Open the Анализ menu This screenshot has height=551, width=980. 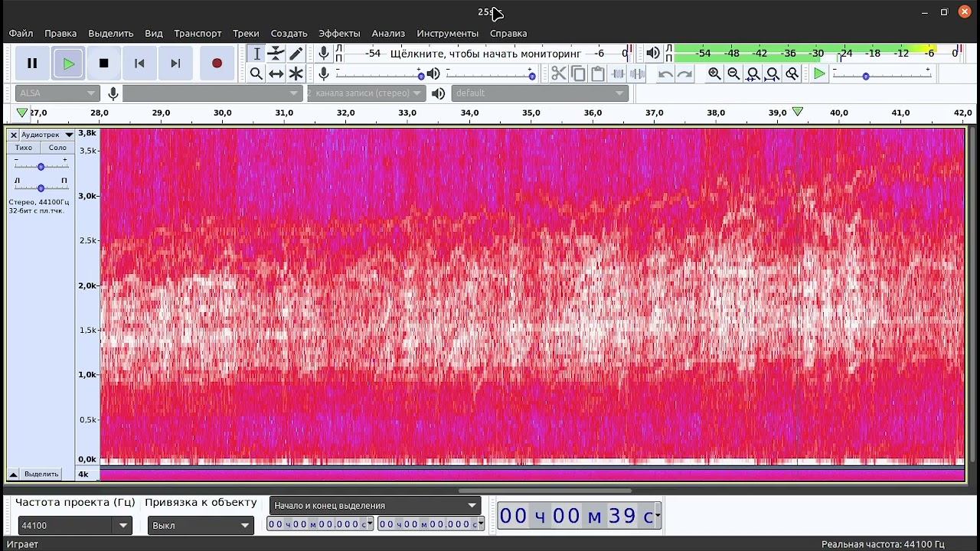click(388, 34)
